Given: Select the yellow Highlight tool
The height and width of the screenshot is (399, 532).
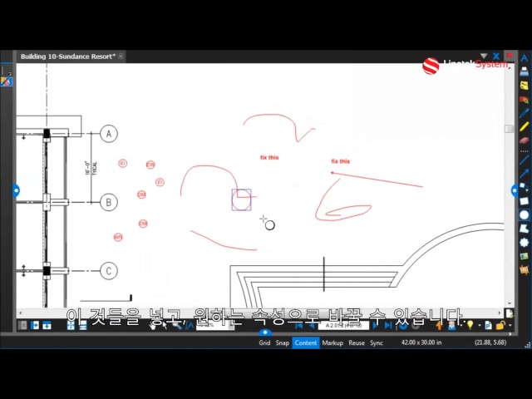Looking at the screenshot, I should pos(525,127).
